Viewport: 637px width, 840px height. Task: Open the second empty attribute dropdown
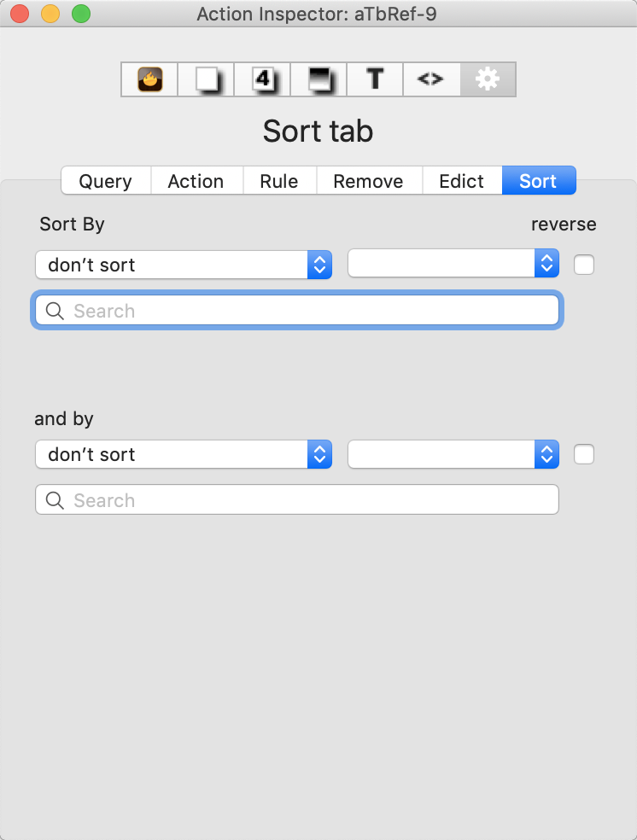coord(453,454)
